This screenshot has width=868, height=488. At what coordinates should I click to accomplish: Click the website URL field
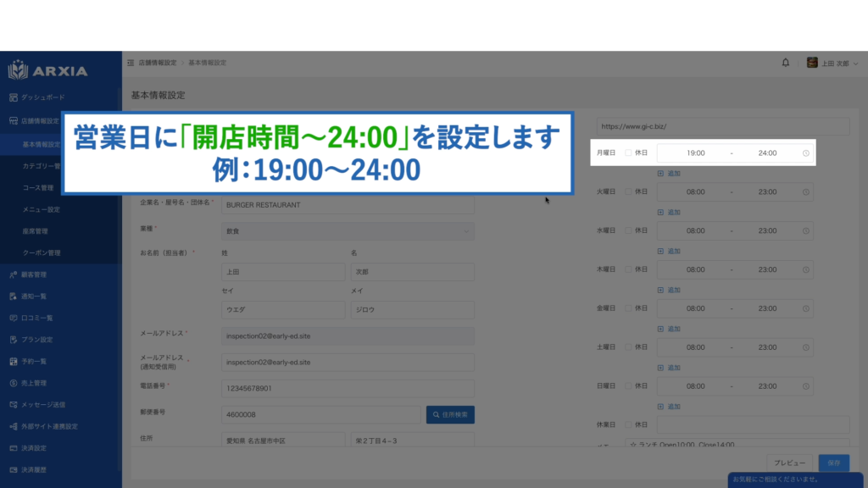(723, 126)
